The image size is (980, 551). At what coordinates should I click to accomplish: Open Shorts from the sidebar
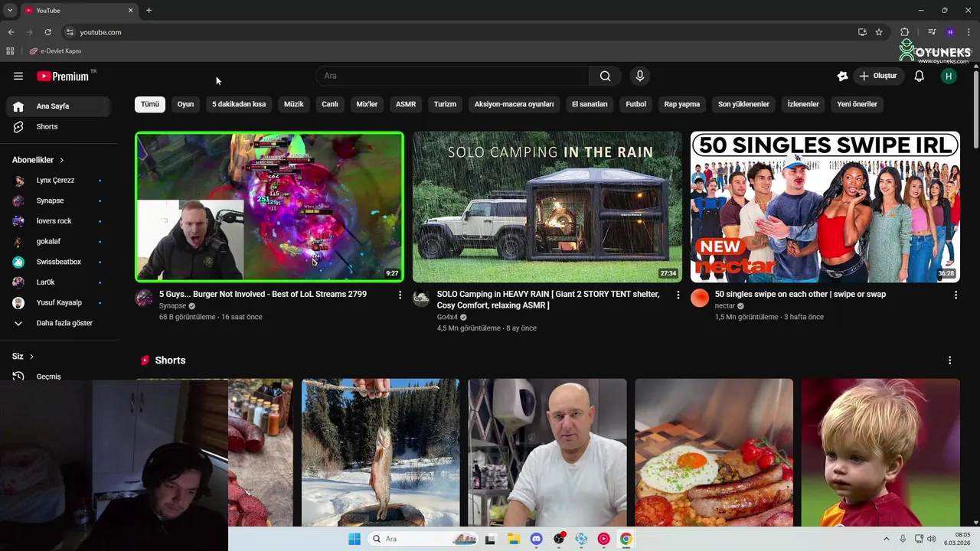[x=58, y=126]
